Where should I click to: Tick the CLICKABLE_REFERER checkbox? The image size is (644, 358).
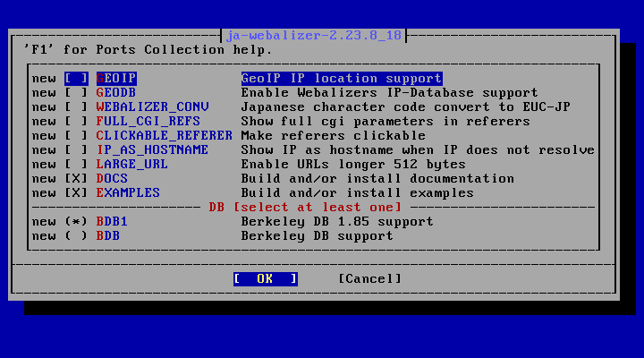click(76, 136)
